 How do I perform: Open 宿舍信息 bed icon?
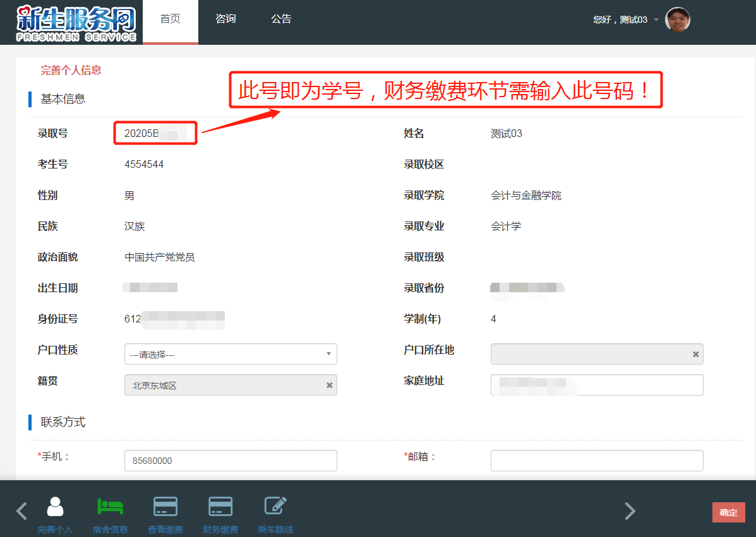pos(110,507)
